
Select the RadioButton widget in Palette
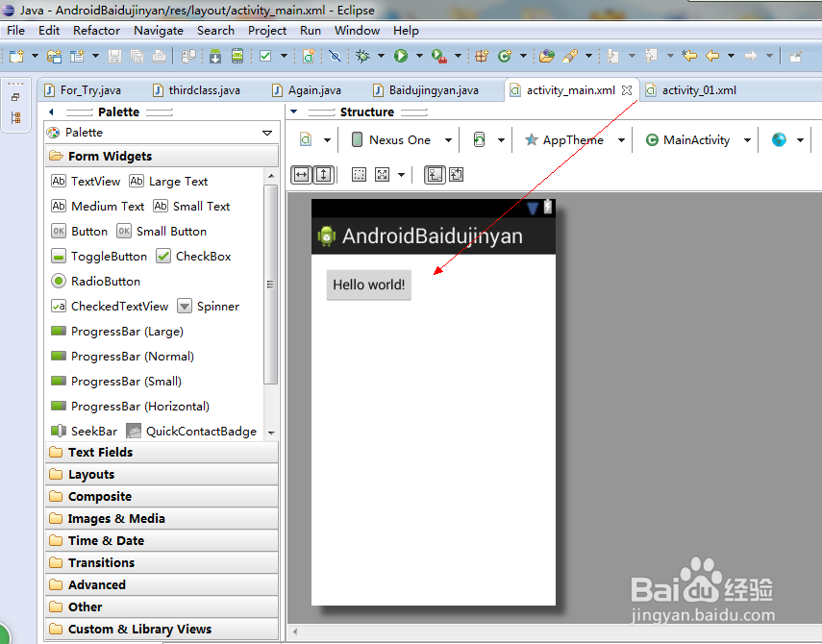tap(95, 282)
